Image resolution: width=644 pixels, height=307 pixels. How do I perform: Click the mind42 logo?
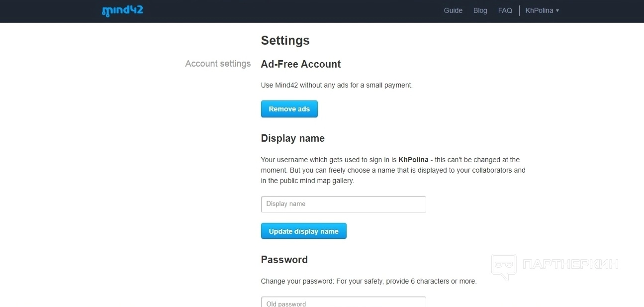coord(122,10)
